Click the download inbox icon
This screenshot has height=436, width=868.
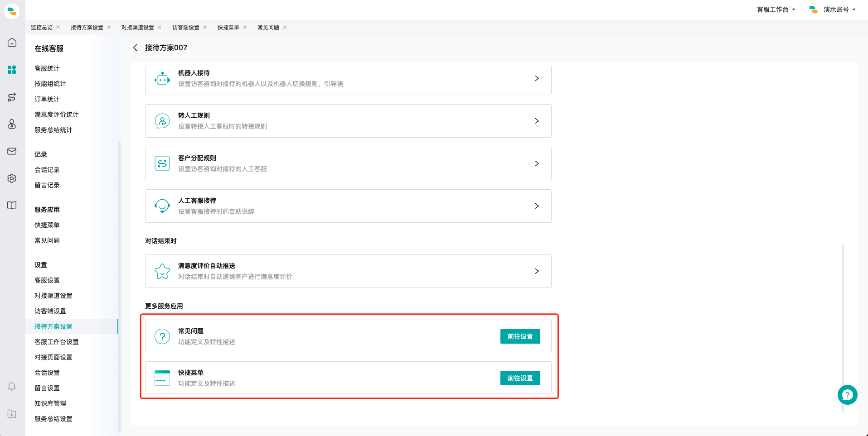click(x=12, y=414)
